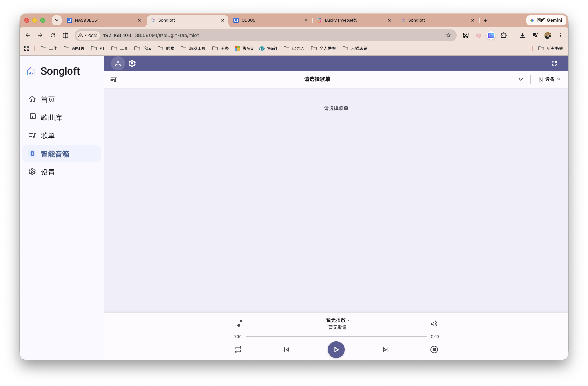Open the 售后1 bookmark
Viewport: 588px width, 386px height.
[268, 48]
